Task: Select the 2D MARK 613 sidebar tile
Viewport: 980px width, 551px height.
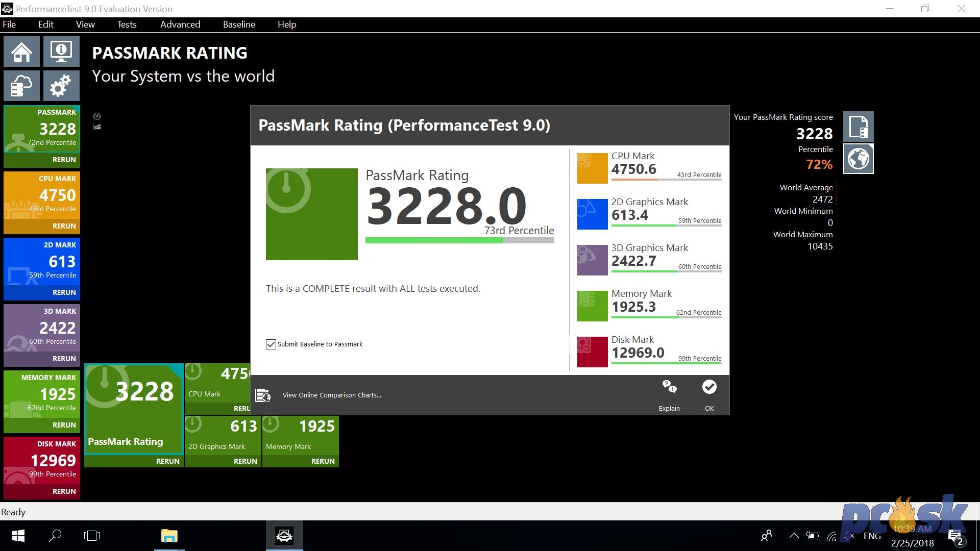Action: pyautogui.click(x=42, y=262)
